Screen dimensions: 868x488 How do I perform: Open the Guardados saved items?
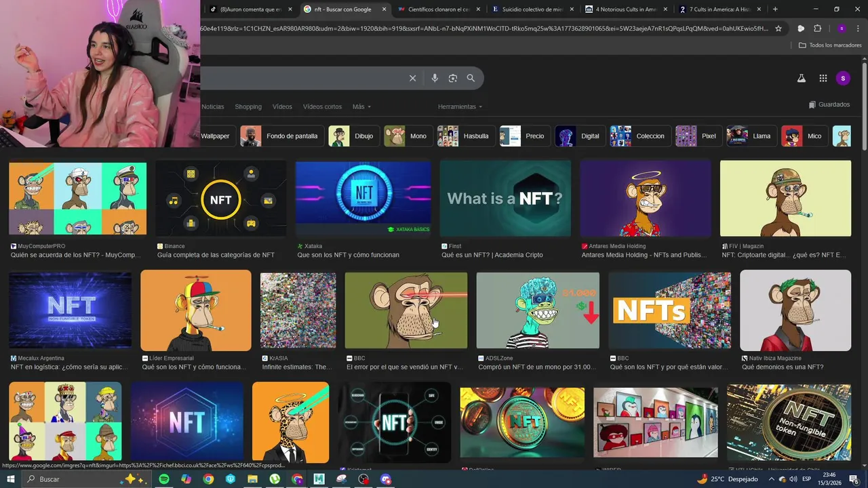(829, 104)
